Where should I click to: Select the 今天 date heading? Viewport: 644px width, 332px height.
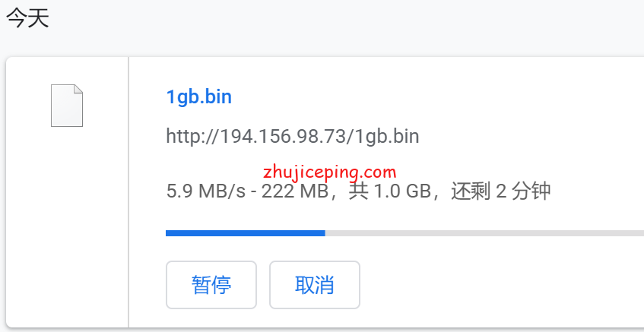[x=27, y=18]
